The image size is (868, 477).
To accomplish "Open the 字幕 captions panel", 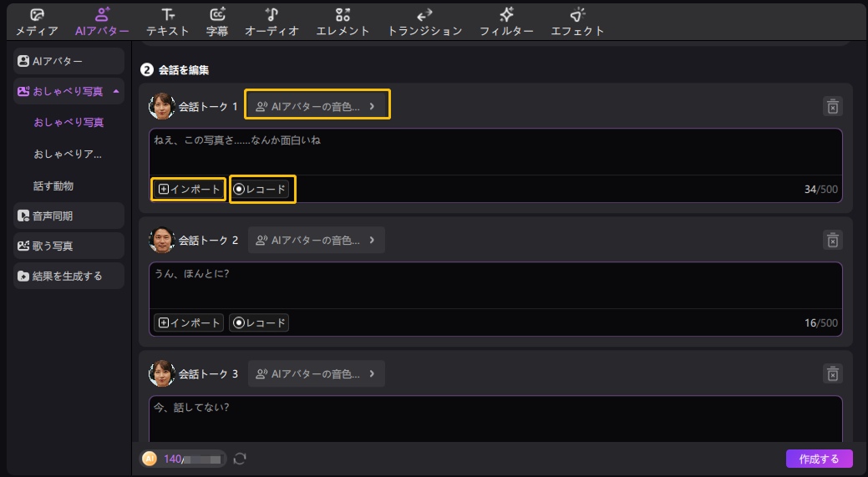I will tap(217, 22).
